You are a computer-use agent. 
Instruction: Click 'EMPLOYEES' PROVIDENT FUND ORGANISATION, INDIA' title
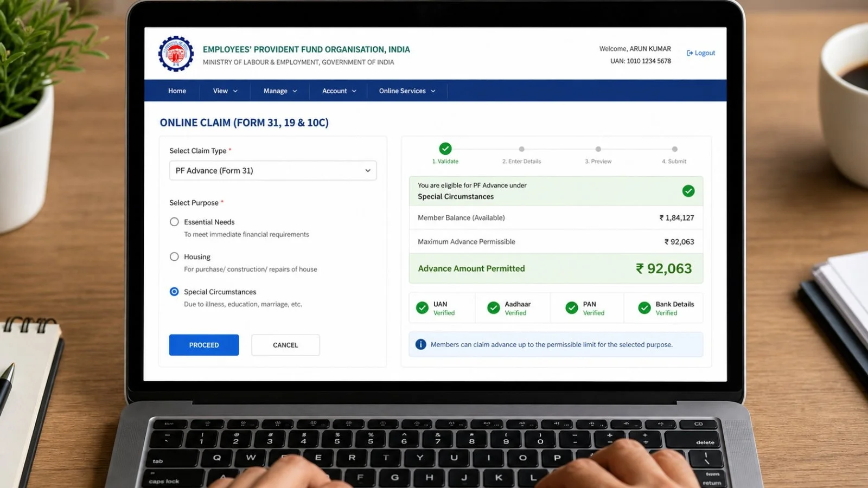click(307, 49)
